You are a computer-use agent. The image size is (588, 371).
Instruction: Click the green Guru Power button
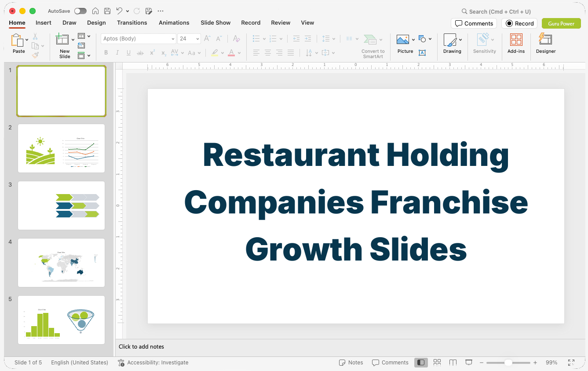click(x=561, y=23)
